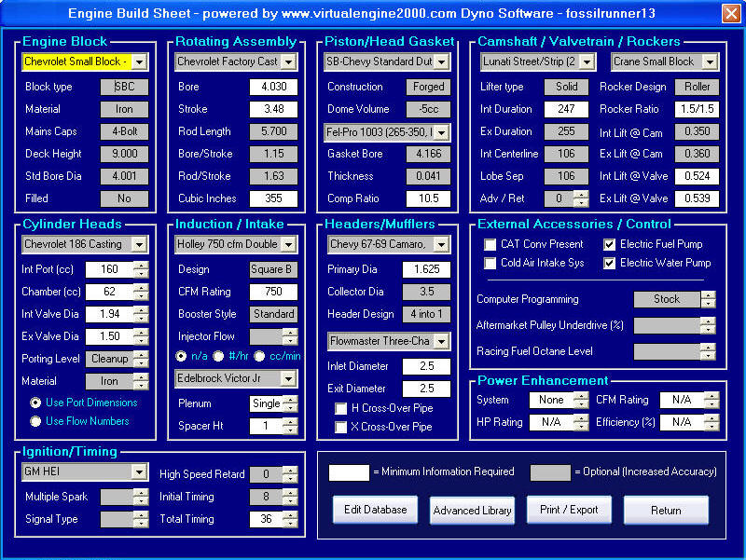Choose the cc/min injector flow radio button
Screen dimensions: 746x560
pyautogui.click(x=260, y=356)
